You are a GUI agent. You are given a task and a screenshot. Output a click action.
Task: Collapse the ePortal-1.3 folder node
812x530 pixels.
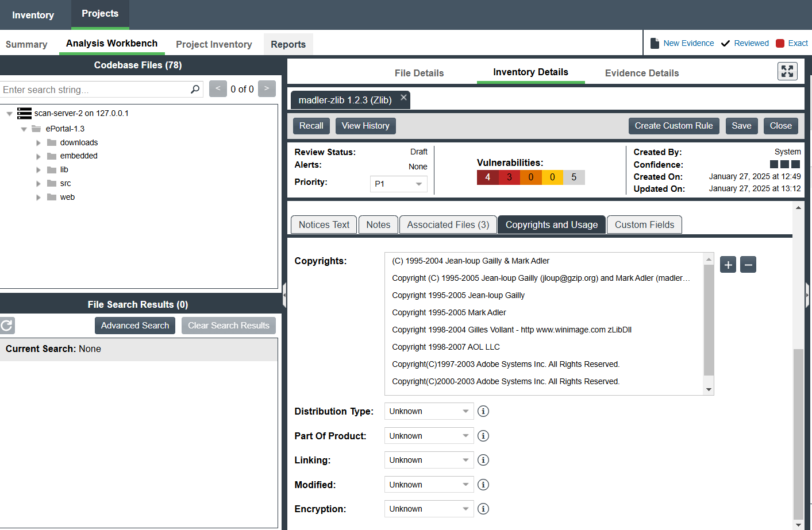pos(24,129)
